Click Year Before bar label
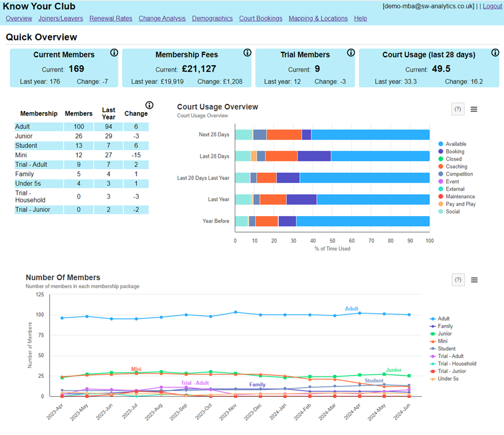 pos(216,221)
